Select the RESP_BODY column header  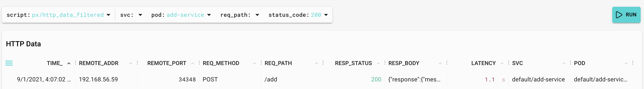pyautogui.click(x=403, y=63)
